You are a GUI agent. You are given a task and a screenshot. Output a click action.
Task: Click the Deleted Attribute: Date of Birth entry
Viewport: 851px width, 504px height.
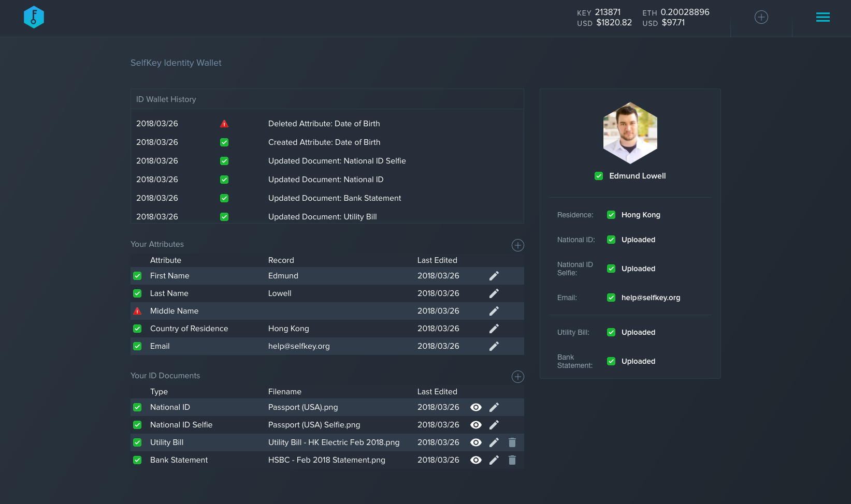pyautogui.click(x=324, y=124)
